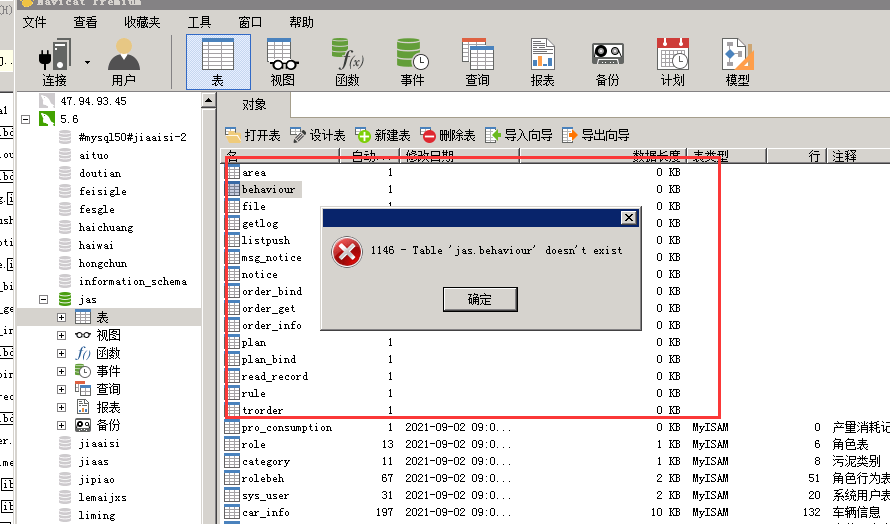The image size is (890, 524).
Task: Open the connection dropdown arrow beside 连接
Action: pos(87,61)
